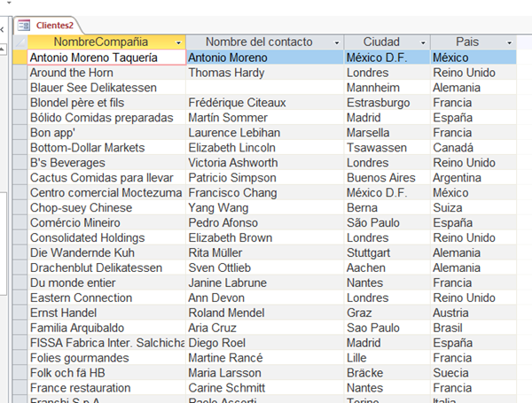Open NombreCompañia column filter dropdown
532x403 pixels.
(178, 43)
